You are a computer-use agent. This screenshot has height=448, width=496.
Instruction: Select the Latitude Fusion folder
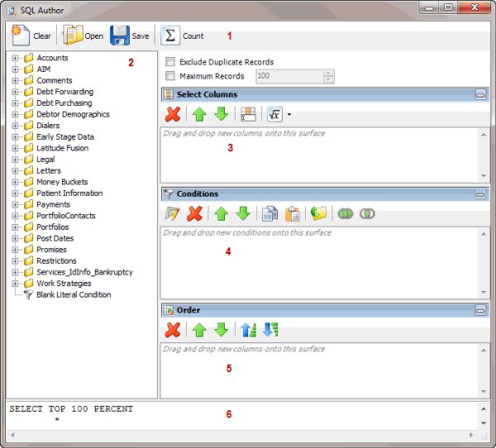(x=62, y=148)
